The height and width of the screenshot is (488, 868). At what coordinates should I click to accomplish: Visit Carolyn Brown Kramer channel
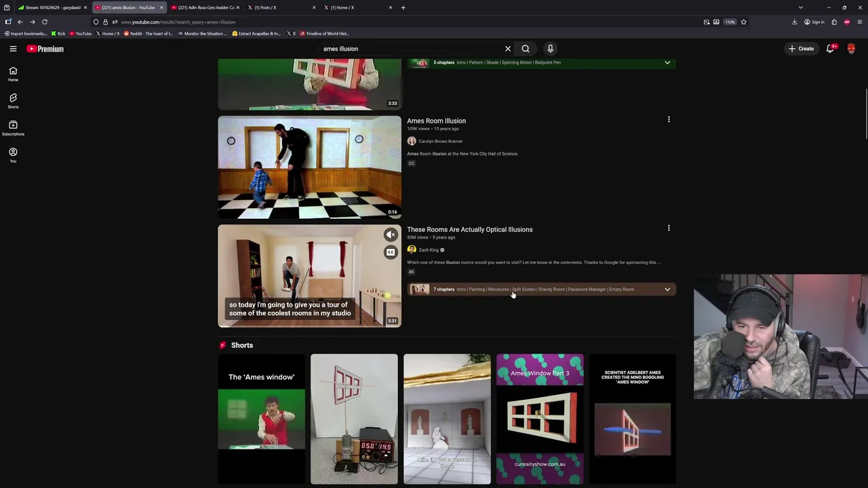point(440,141)
